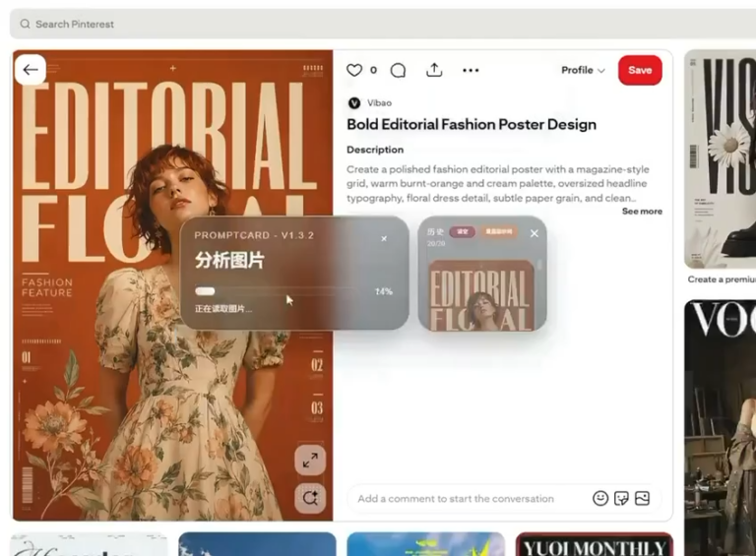Insert an emoji into the comment
The image size is (756, 556).
pyautogui.click(x=600, y=498)
